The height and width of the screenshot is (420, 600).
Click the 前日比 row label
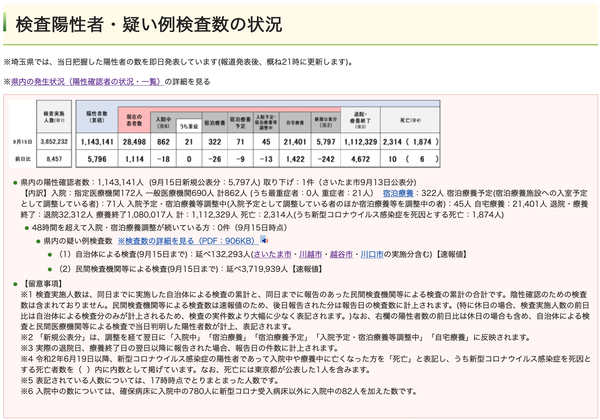[23, 159]
